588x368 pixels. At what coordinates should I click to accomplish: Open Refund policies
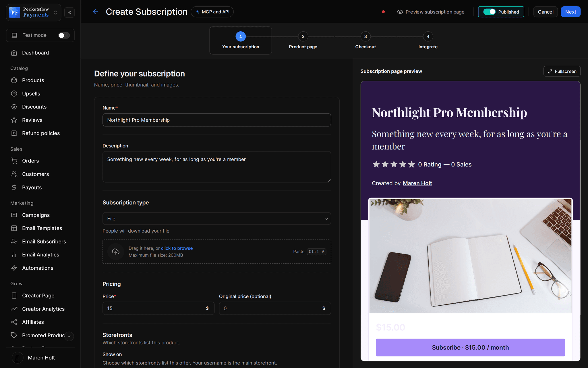[x=40, y=133]
